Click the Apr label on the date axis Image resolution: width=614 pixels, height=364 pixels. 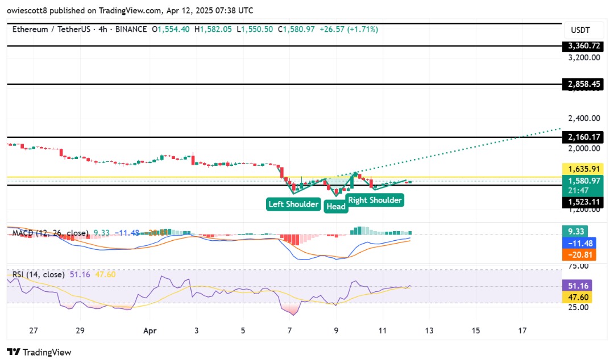coord(150,330)
